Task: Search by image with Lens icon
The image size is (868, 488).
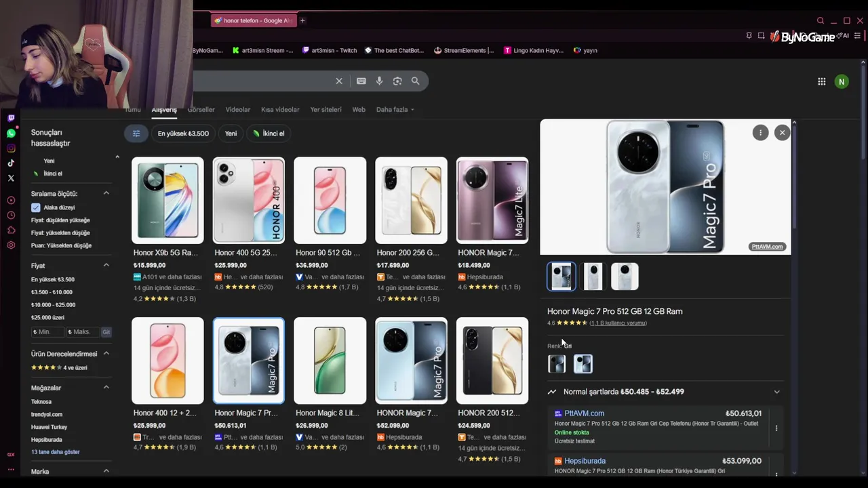Action: point(397,81)
